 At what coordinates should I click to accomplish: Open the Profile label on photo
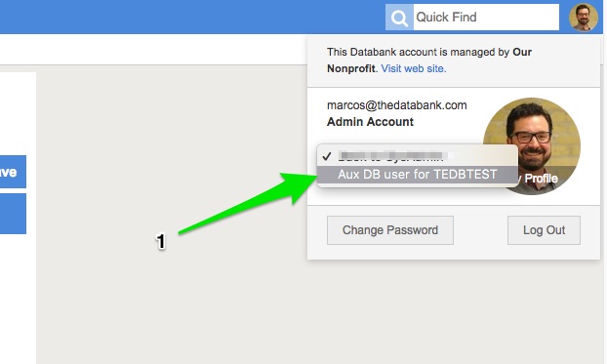[542, 179]
